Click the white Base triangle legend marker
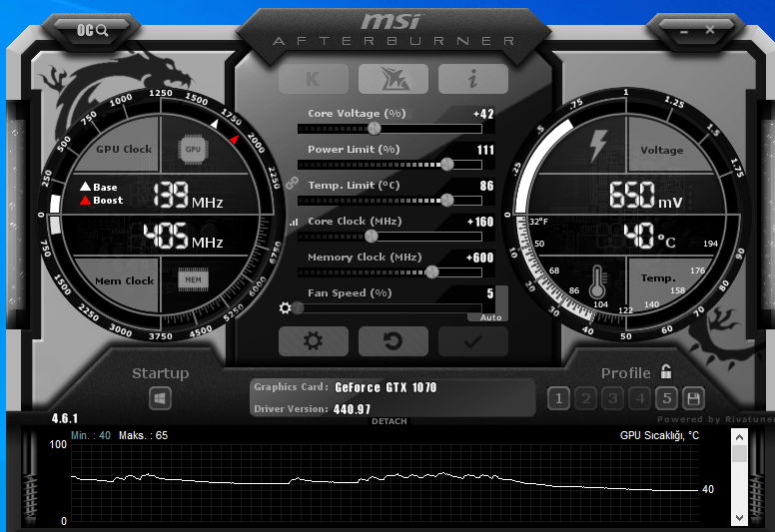 click(86, 187)
